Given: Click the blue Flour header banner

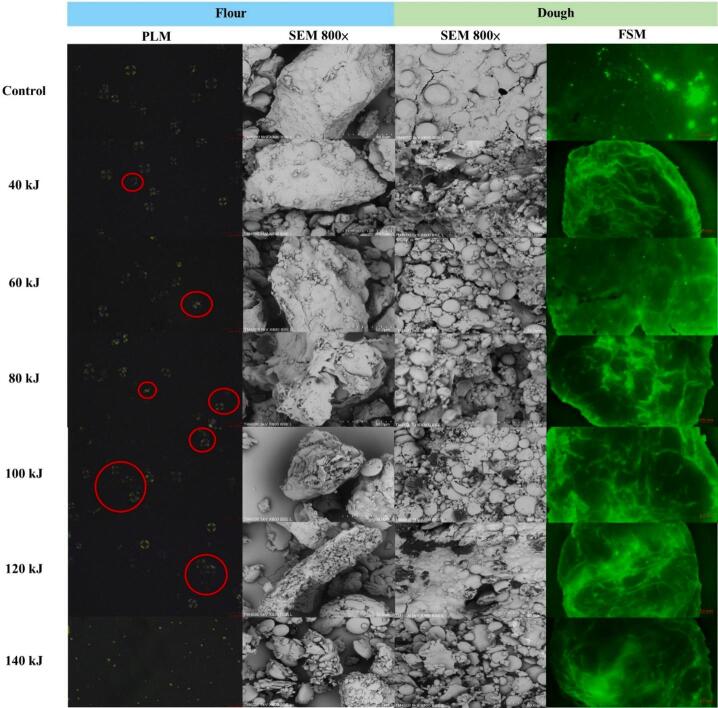Looking at the screenshot, I should pyautogui.click(x=231, y=14).
